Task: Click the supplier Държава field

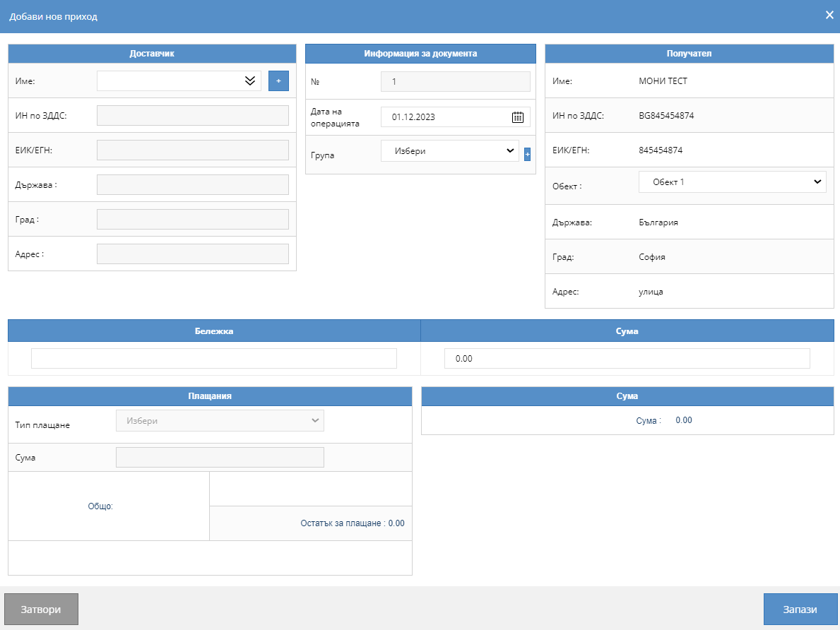Action: (x=193, y=185)
